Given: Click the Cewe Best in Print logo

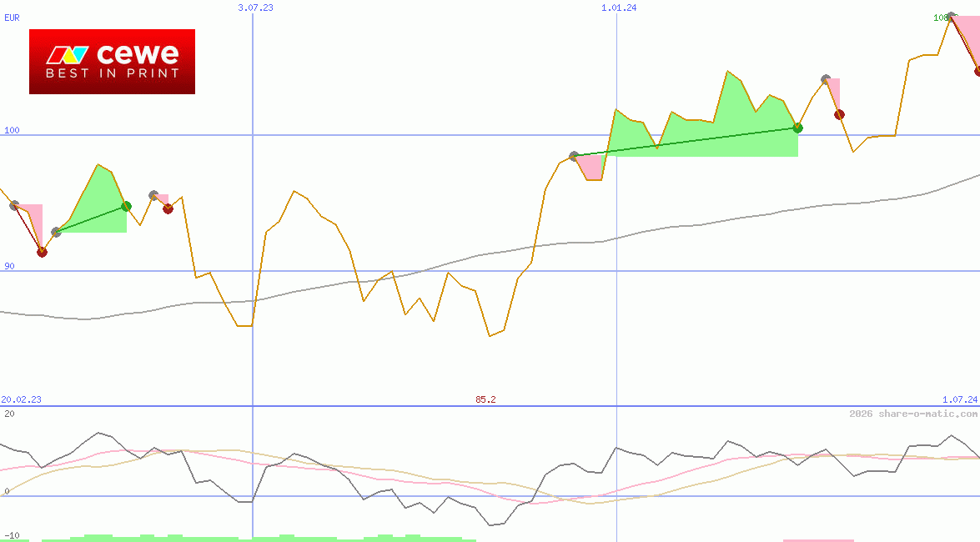Looking at the screenshot, I should click(x=112, y=61).
